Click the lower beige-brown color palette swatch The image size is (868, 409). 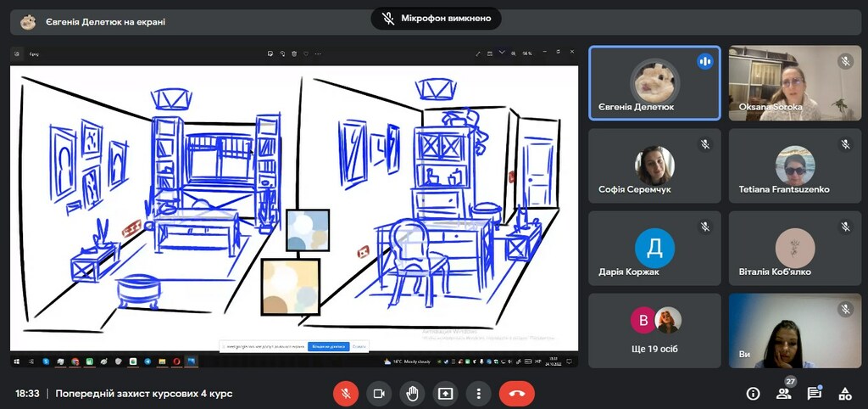point(291,287)
